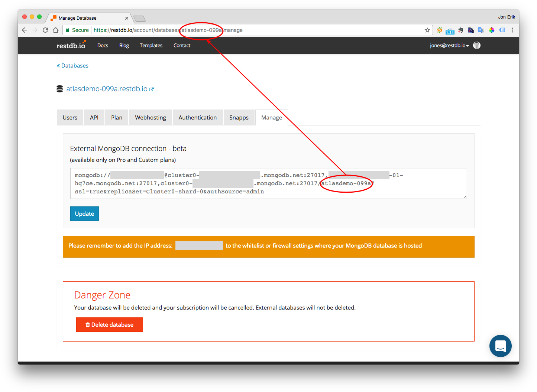Click the orange IP whitelist reminder banner
The height and width of the screenshot is (392, 537).
coord(269,246)
